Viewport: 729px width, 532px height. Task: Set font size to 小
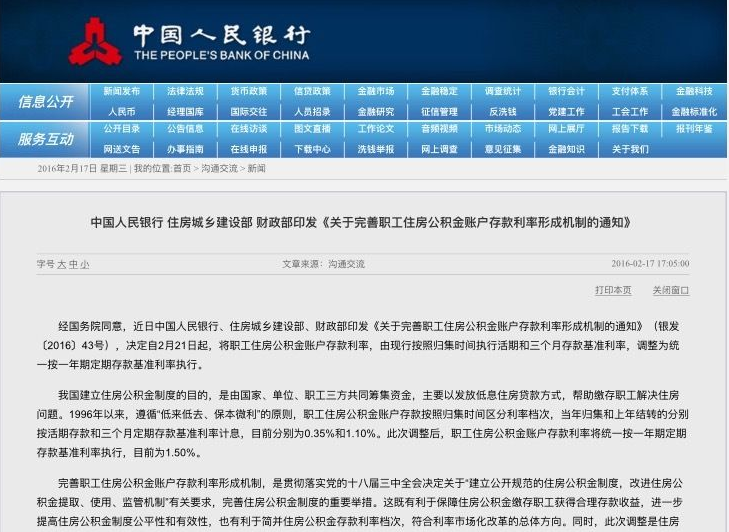click(x=85, y=264)
